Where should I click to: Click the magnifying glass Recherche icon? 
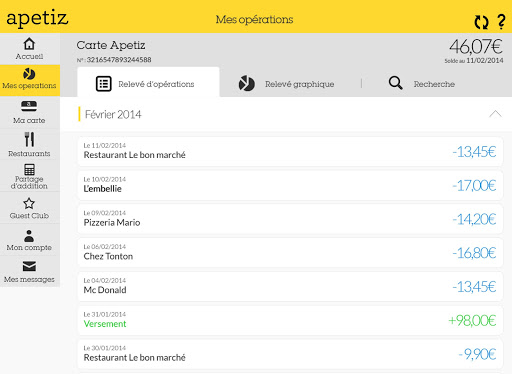pos(396,83)
